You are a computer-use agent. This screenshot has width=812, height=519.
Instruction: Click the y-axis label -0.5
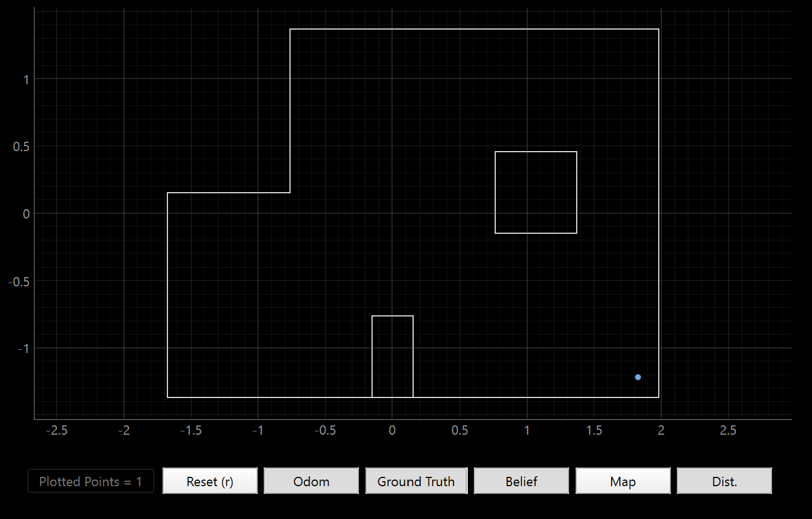tap(19, 281)
